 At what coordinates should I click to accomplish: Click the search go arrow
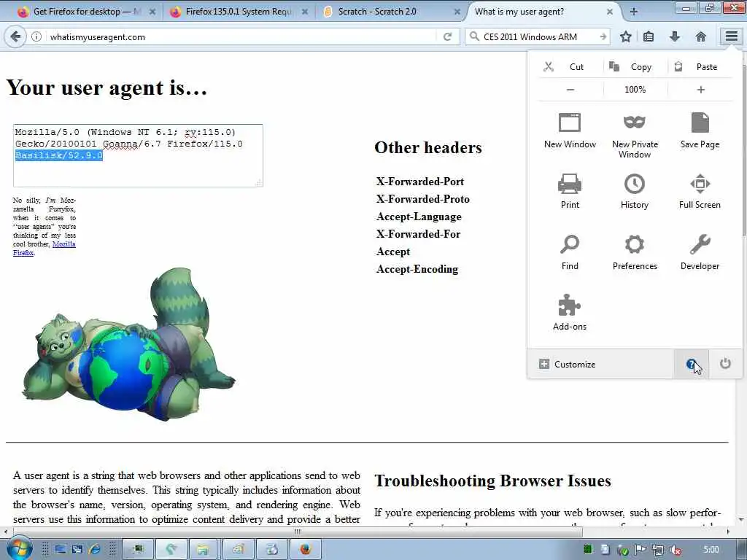(603, 36)
